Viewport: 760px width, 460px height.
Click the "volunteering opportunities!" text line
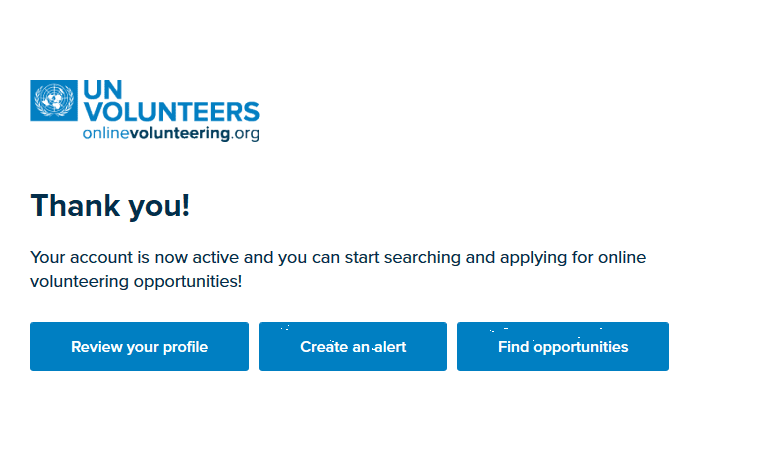[x=136, y=282]
